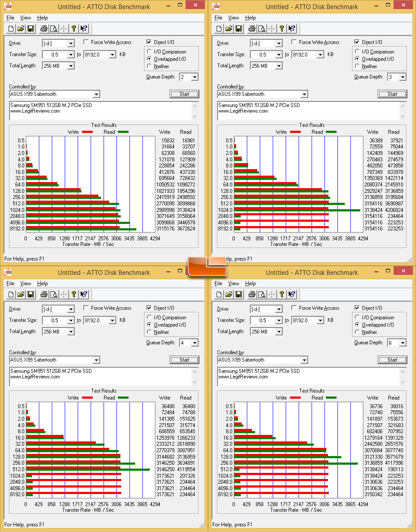Open the Queue Depth dropdown showing 6

pyautogui.click(x=403, y=343)
